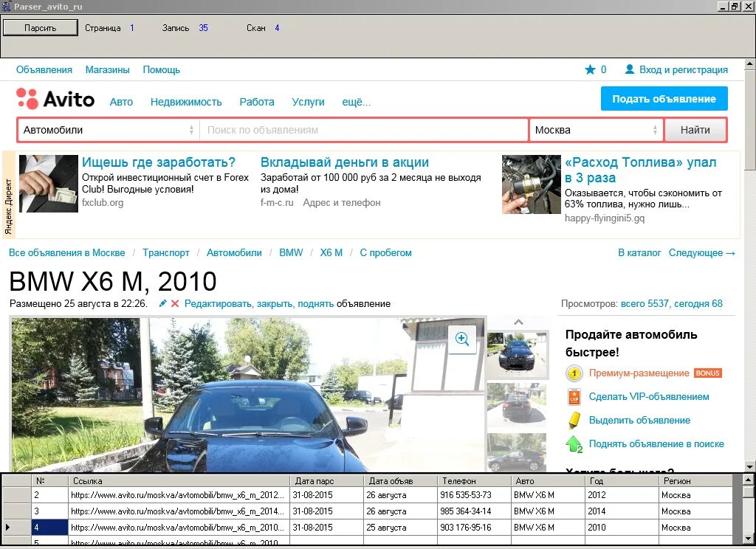Click the yellow highlighter marker icon
The image size is (756, 549).
point(574,420)
